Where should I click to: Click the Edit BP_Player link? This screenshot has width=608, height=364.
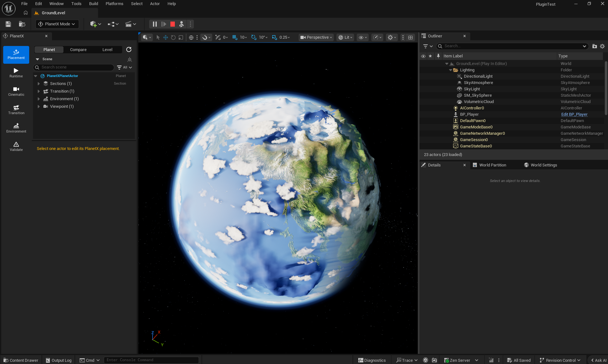click(574, 114)
